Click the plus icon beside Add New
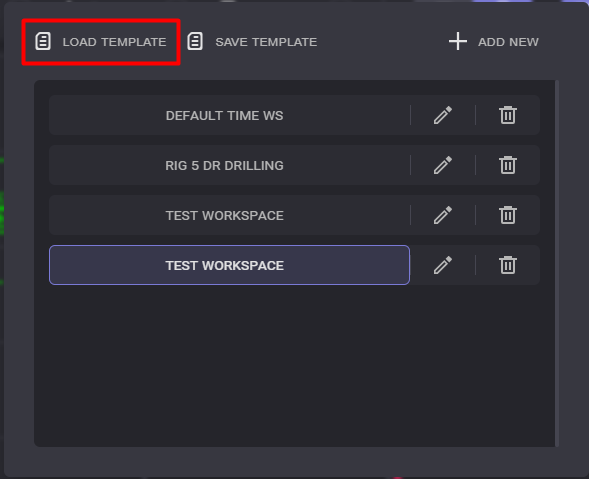The image size is (589, 479). [x=458, y=41]
